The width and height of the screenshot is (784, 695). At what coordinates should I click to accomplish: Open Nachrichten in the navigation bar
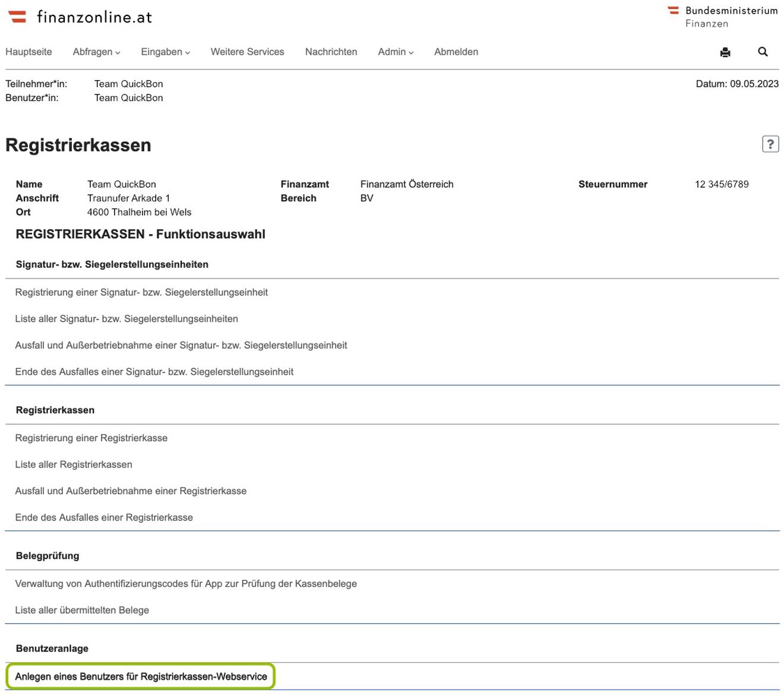click(331, 52)
